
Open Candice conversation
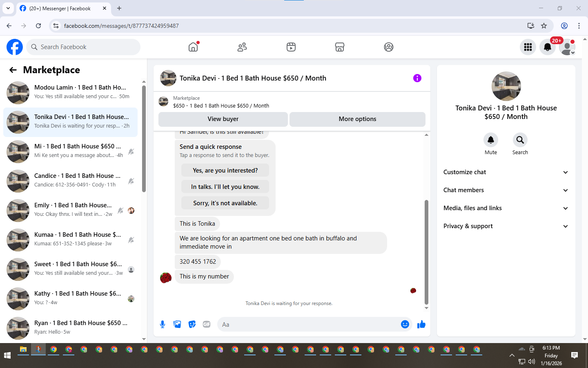pos(70,181)
